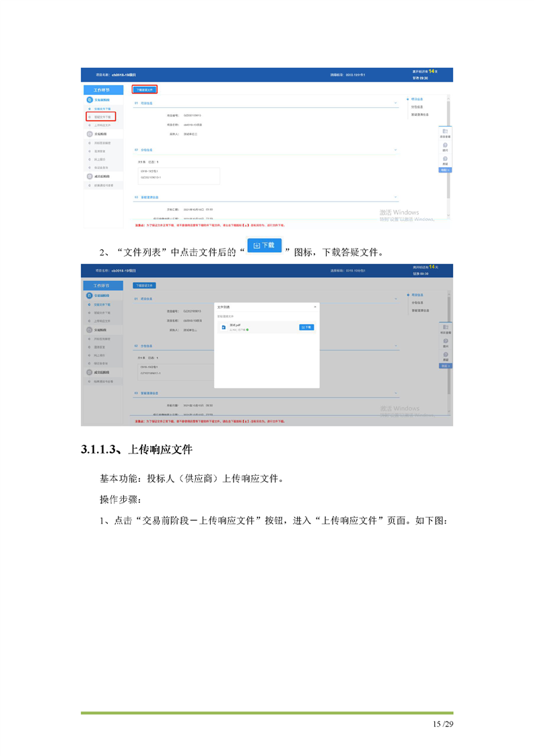Click the red-outlined 下载答疑文件 button

point(145,89)
